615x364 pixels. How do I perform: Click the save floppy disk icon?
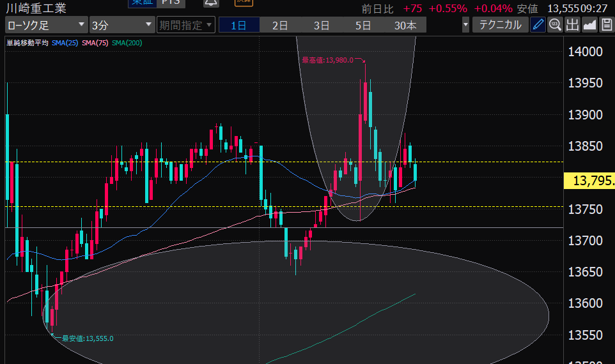[605, 26]
